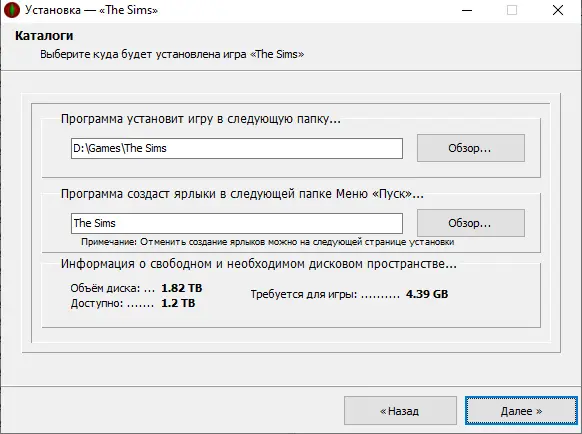Viewport: 582px width, 434px height.
Task: Click the Доступно value 1.2 TB
Action: coord(178,303)
